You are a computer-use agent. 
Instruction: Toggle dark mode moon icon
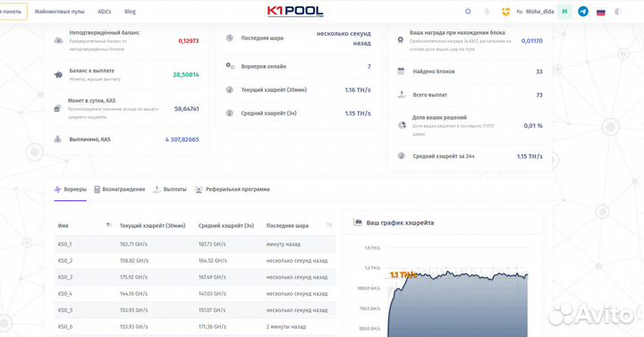618,12
